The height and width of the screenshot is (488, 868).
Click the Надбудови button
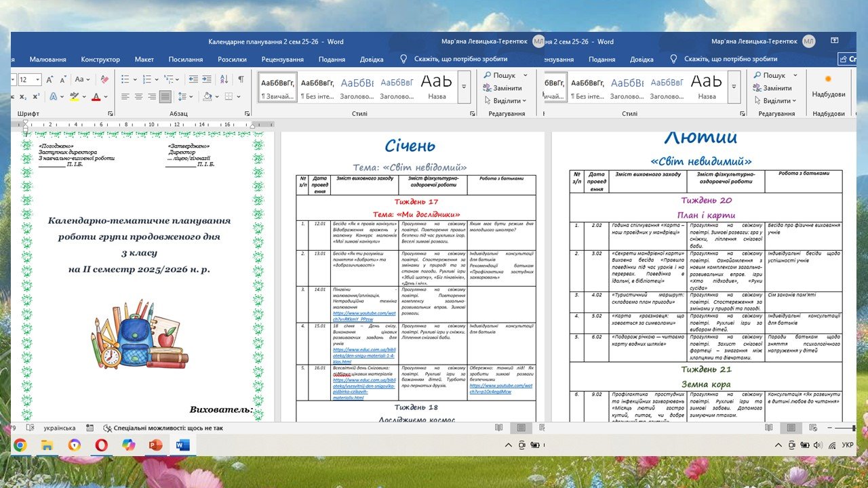[828, 86]
